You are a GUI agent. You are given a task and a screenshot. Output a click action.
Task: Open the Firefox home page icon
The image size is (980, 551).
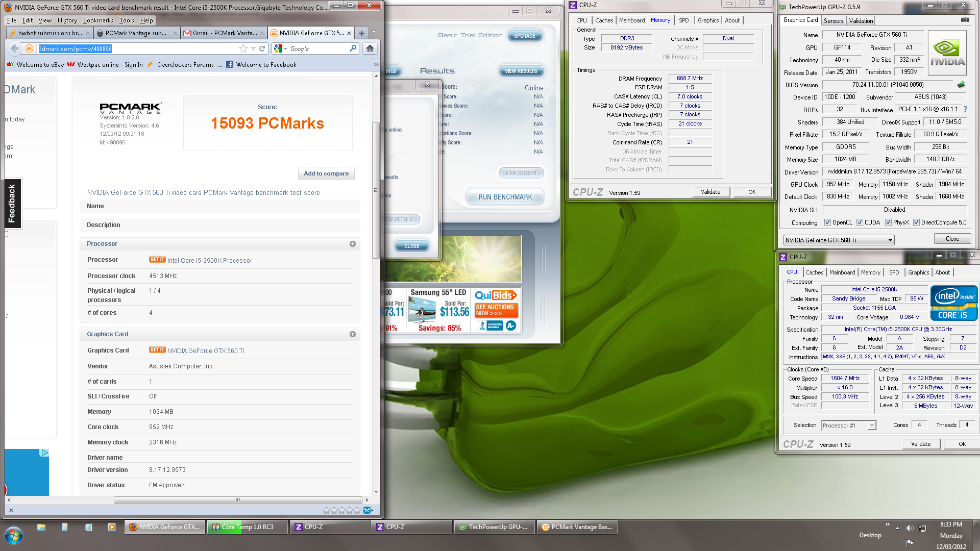tap(370, 48)
